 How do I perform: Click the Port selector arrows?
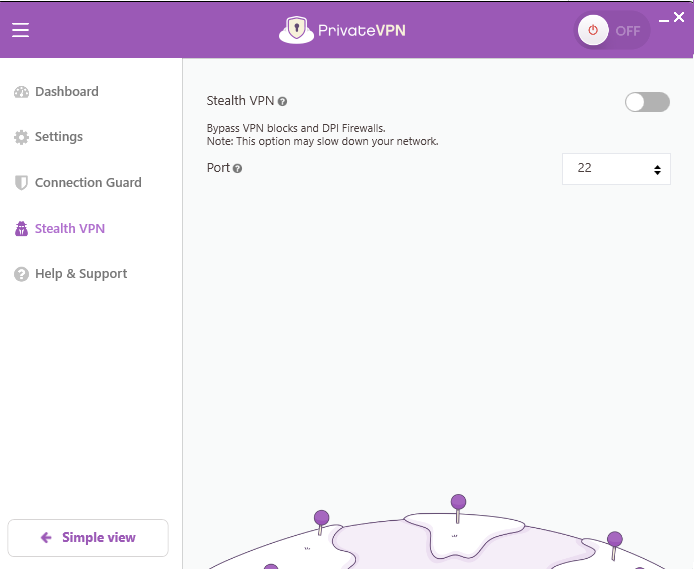tap(657, 169)
